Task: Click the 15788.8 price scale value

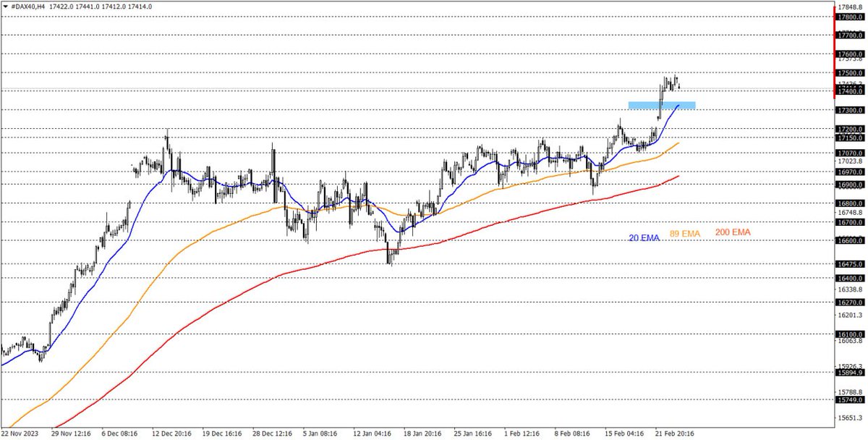Action: [850, 392]
